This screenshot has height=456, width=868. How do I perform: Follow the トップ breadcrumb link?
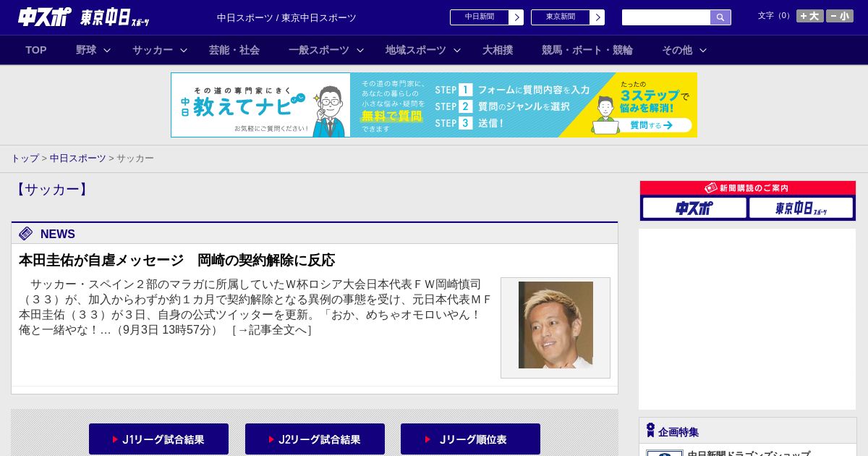tap(25, 158)
